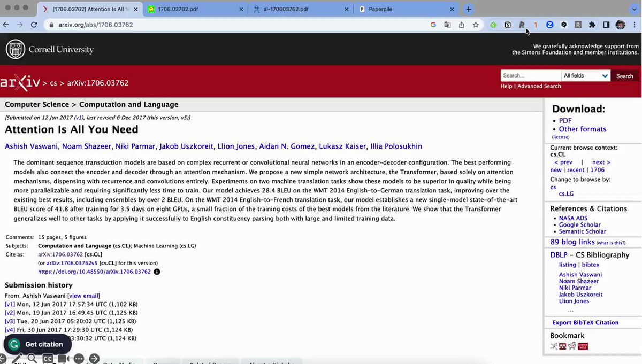The height and width of the screenshot is (364, 642).
Task: Open the NASA ADS link
Action: pos(573,218)
